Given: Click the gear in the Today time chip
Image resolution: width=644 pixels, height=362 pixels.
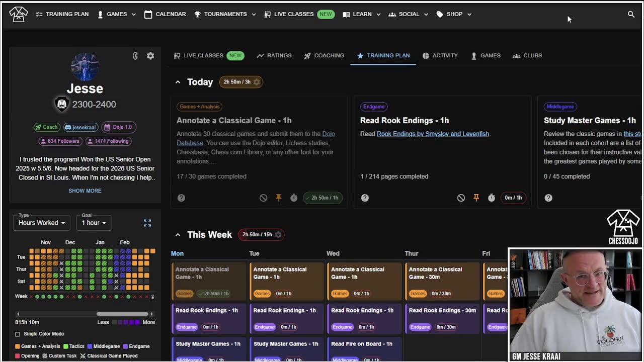Looking at the screenshot, I should click(x=257, y=82).
